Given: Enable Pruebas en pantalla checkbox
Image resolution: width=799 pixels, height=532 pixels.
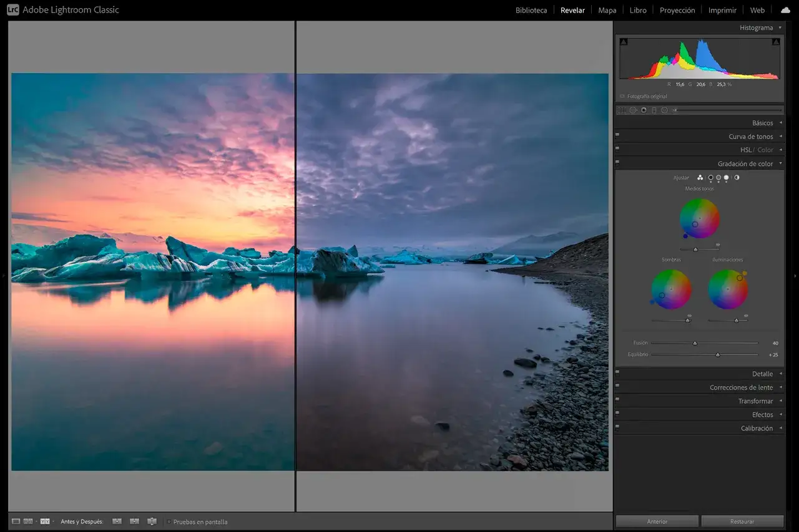Looking at the screenshot, I should 169,521.
